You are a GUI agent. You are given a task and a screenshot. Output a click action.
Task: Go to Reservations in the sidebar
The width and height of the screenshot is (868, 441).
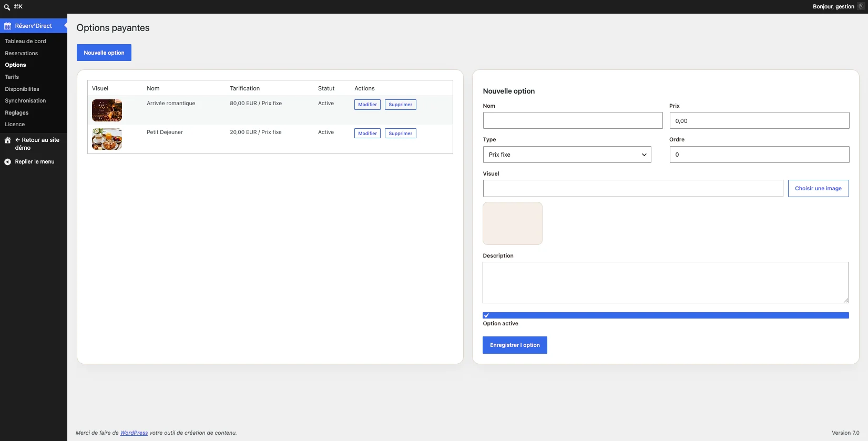click(x=22, y=53)
